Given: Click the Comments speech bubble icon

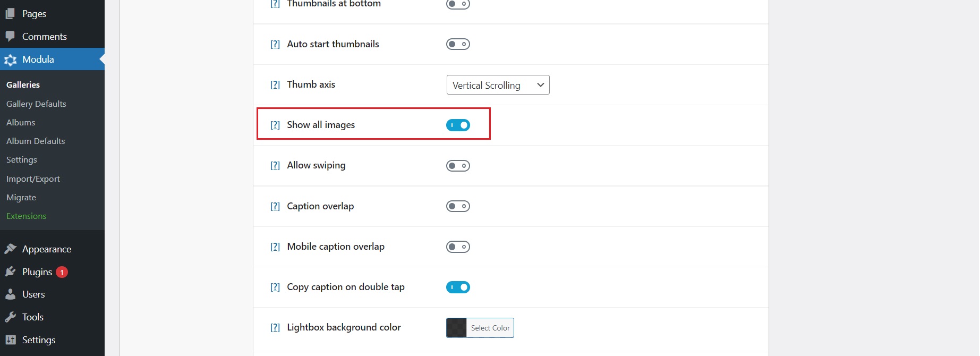Looking at the screenshot, I should pos(11,37).
